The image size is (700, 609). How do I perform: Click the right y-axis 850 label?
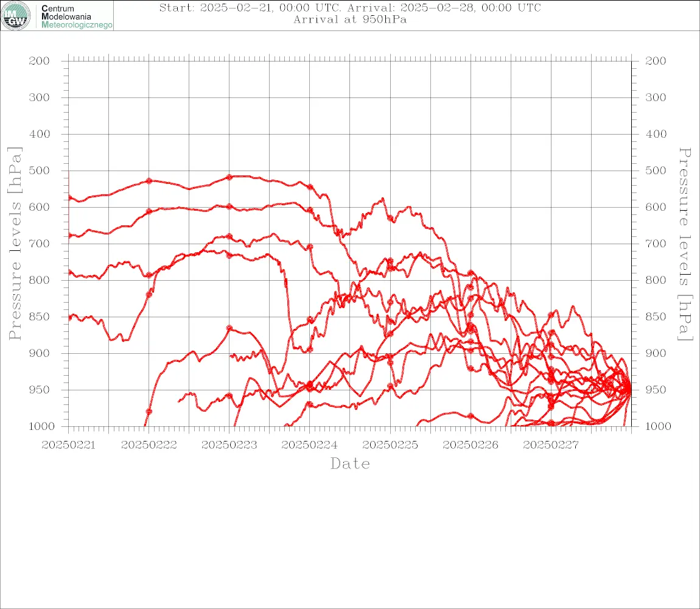point(656,317)
